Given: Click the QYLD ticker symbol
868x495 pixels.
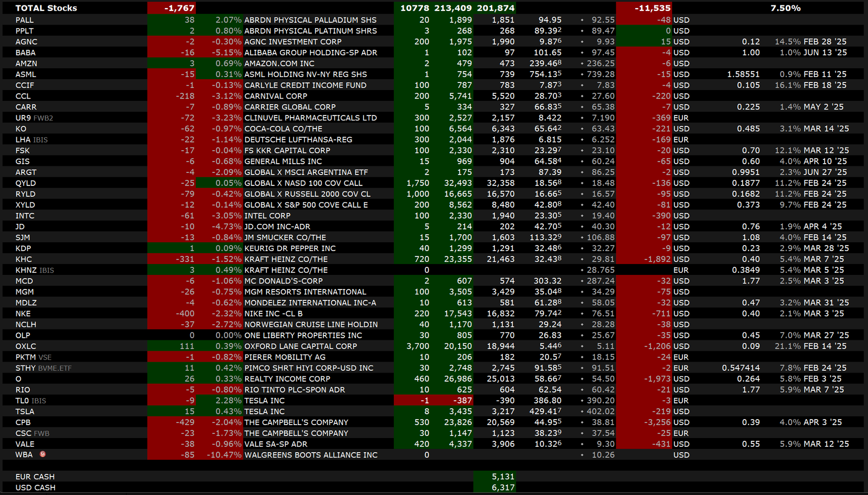Looking at the screenshot, I should click(25, 183).
